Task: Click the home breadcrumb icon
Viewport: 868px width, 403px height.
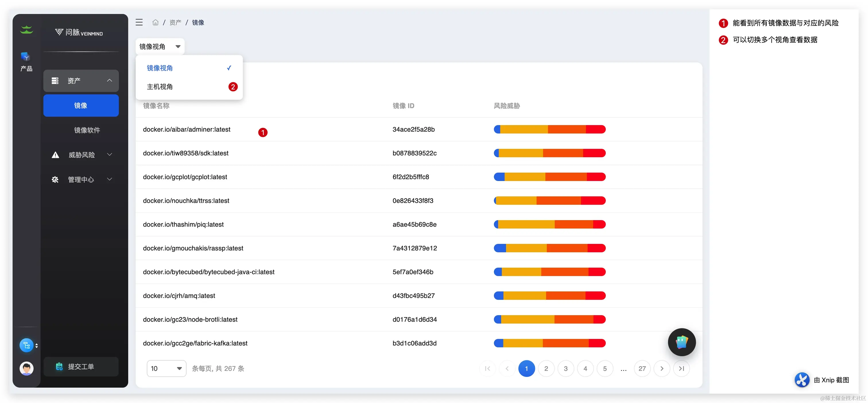Action: [x=155, y=23]
